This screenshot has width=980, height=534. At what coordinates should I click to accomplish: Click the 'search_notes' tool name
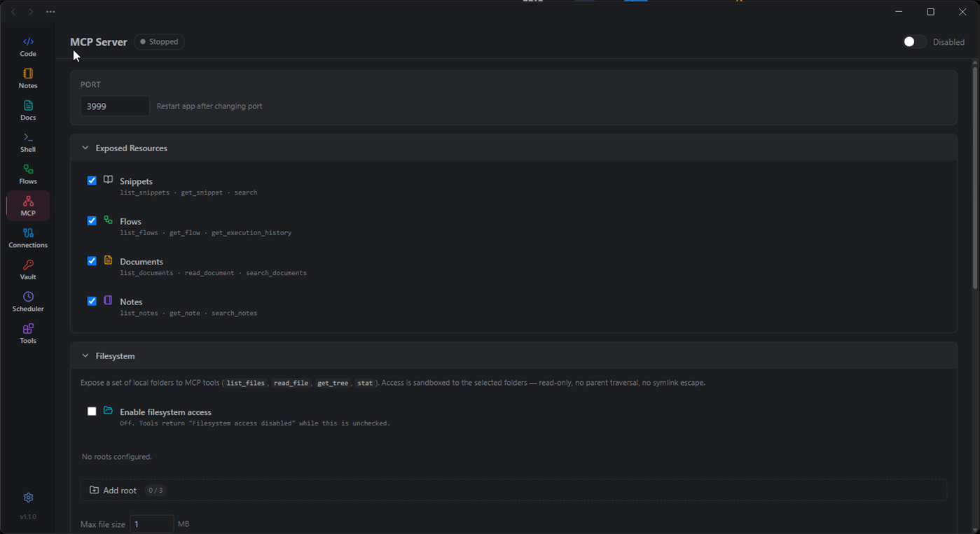tap(234, 314)
